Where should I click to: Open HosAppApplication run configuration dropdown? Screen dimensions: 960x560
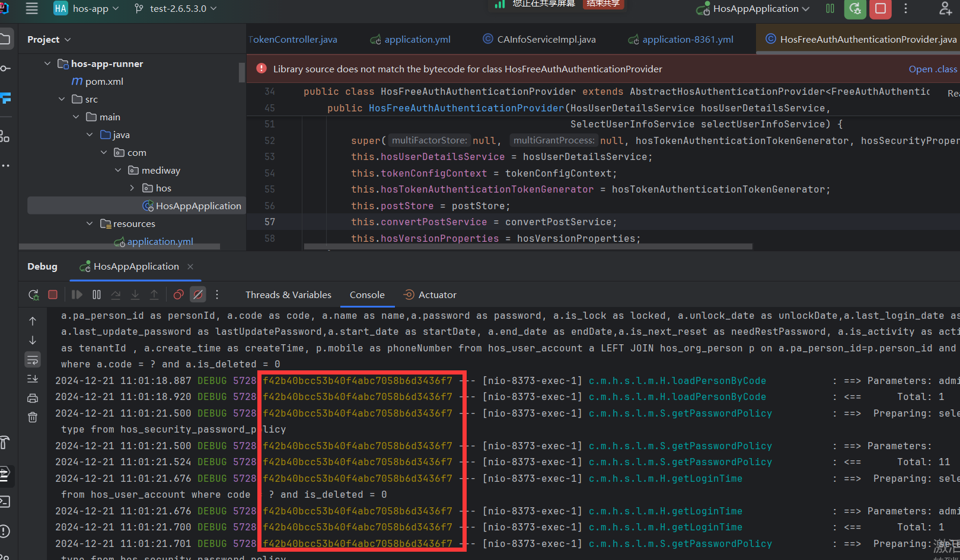pos(752,8)
